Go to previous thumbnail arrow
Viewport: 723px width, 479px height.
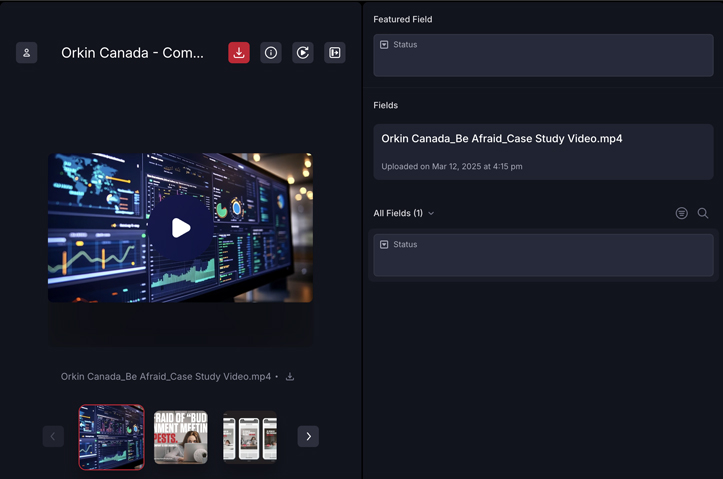pos(53,436)
